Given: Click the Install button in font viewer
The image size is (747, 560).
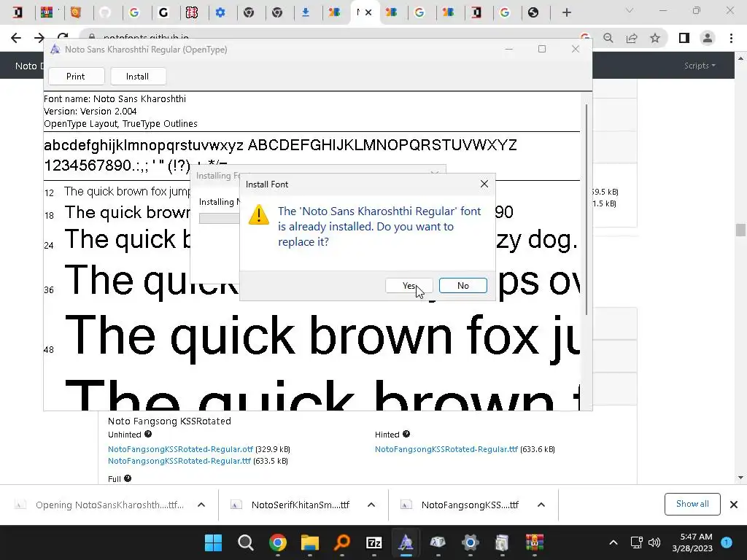Looking at the screenshot, I should click(x=138, y=76).
